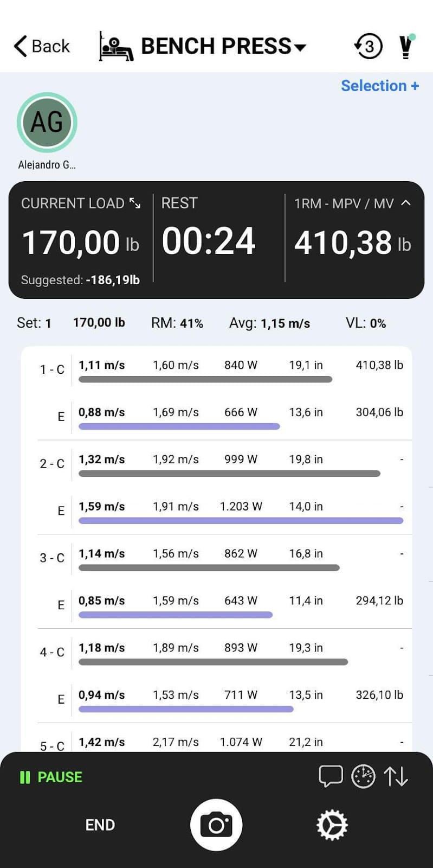This screenshot has width=433, height=868.
Task: Collapse the 1RM - MPV / MV panel
Action: coord(405,203)
